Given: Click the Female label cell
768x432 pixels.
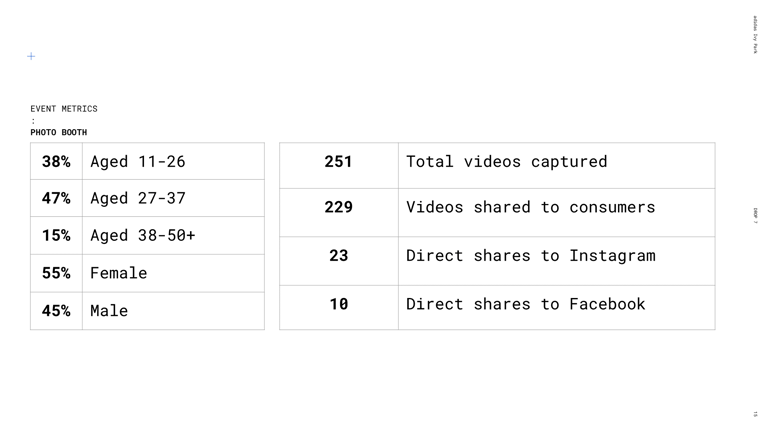Looking at the screenshot, I should pos(173,273).
